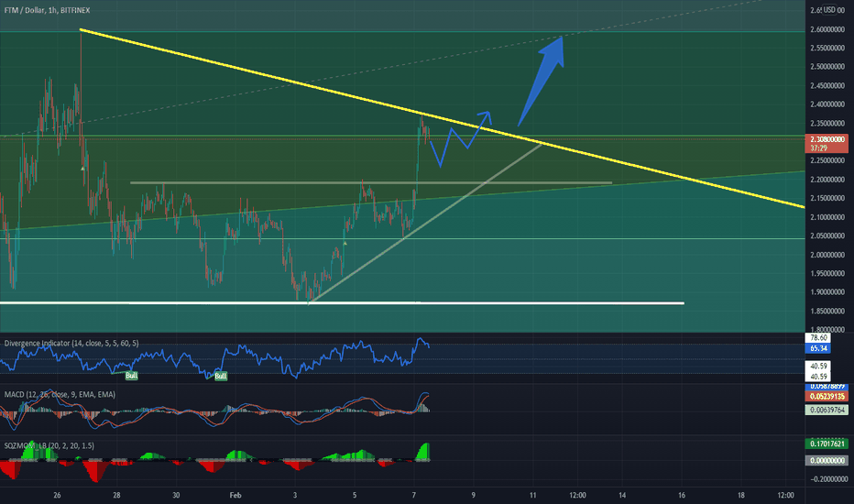
Task: Click the 2.20000000 price axis label
Action: point(827,180)
